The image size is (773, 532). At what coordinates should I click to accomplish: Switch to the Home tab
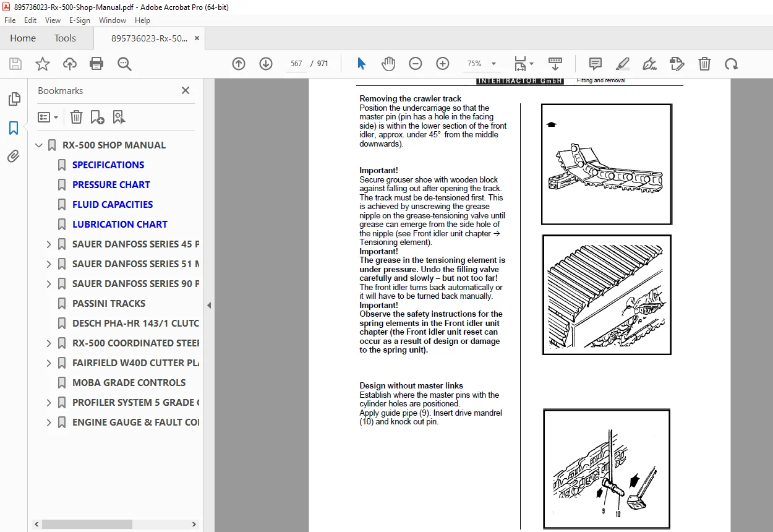coord(23,38)
